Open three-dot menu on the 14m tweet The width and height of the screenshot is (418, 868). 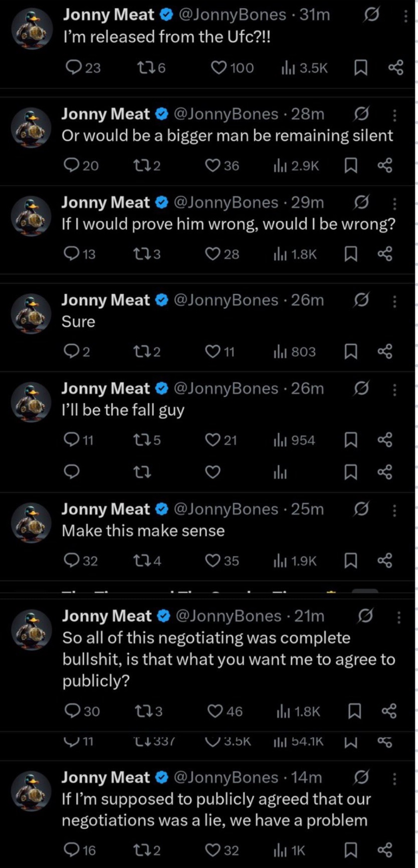pos(394,779)
